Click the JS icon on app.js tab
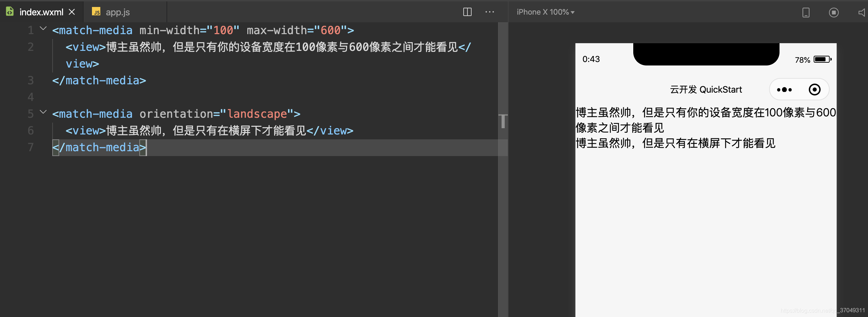868x317 pixels. click(96, 12)
